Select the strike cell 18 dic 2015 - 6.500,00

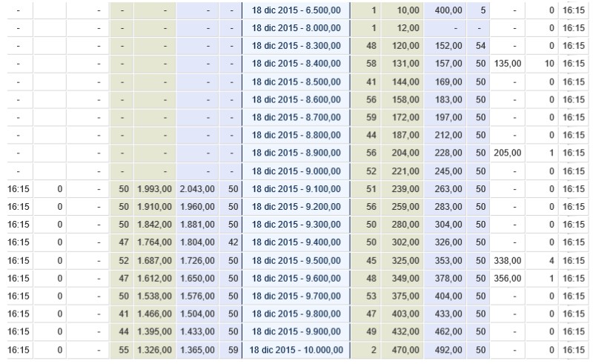coord(296,10)
